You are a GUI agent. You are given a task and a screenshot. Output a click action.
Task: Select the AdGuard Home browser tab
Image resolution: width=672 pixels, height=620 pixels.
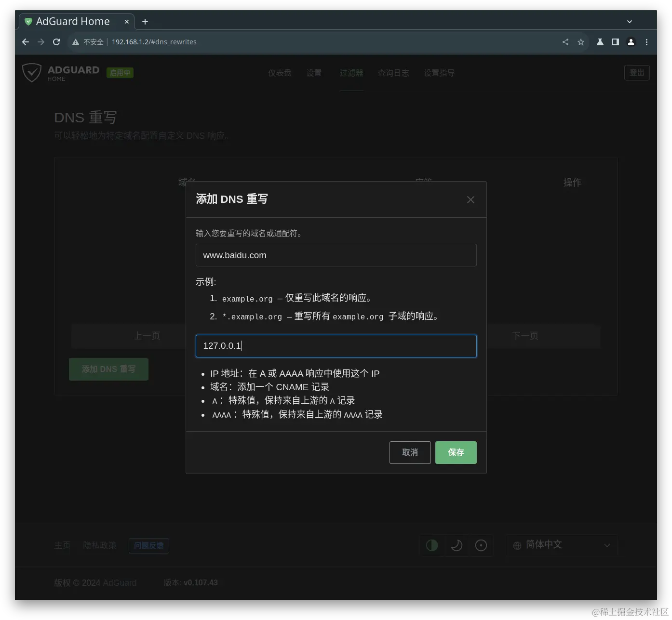[77, 22]
